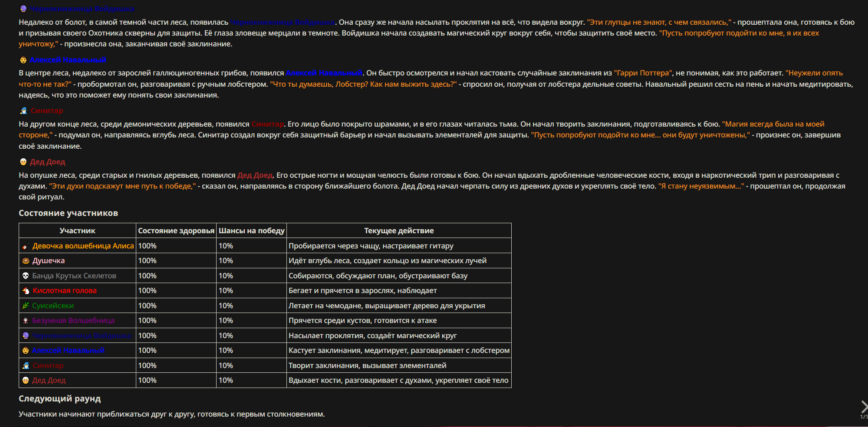
Task: Open the Чернокнижница Войдишка name in the section heading
Action: [82, 9]
